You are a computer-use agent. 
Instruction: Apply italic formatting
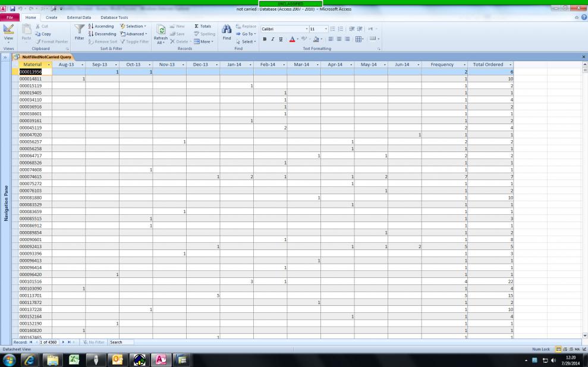tap(273, 39)
